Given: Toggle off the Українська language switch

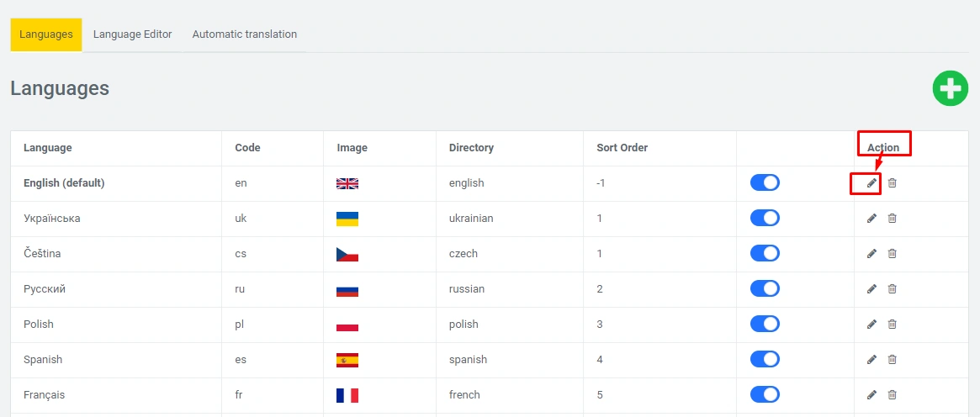Looking at the screenshot, I should [765, 219].
